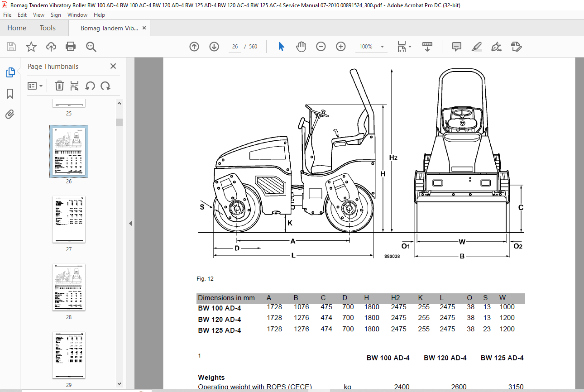
Task: Rotate the page counterclockwise
Action: (x=90, y=86)
